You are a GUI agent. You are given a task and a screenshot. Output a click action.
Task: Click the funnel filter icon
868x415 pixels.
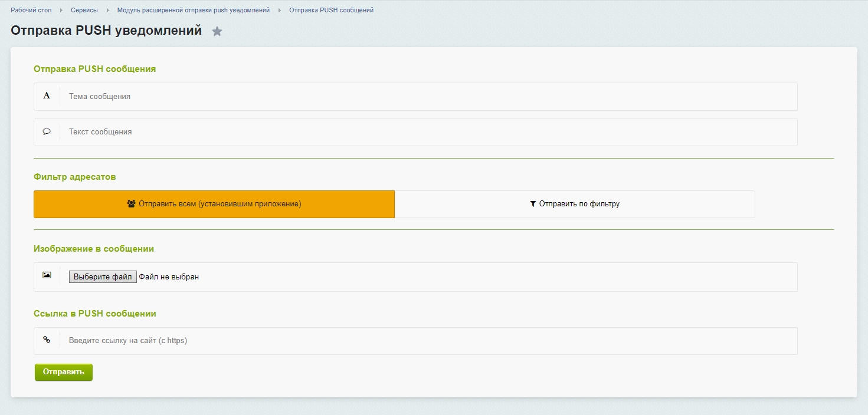pos(533,204)
